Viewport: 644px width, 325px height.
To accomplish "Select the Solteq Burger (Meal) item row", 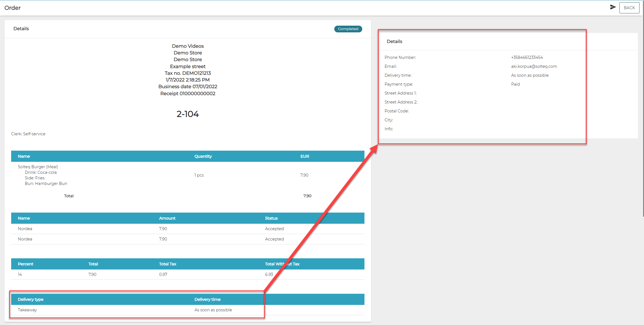I will [38, 167].
